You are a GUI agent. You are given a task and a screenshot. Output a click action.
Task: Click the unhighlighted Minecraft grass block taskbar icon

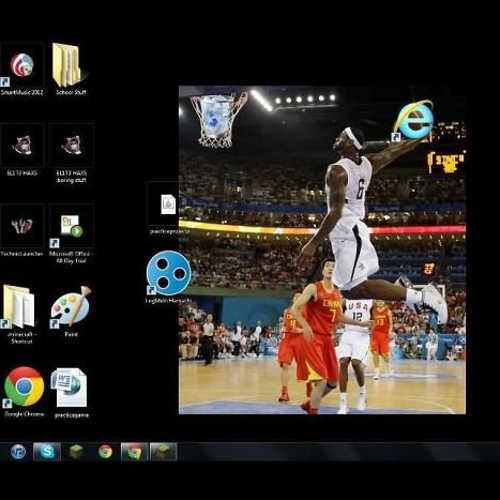click(x=76, y=452)
